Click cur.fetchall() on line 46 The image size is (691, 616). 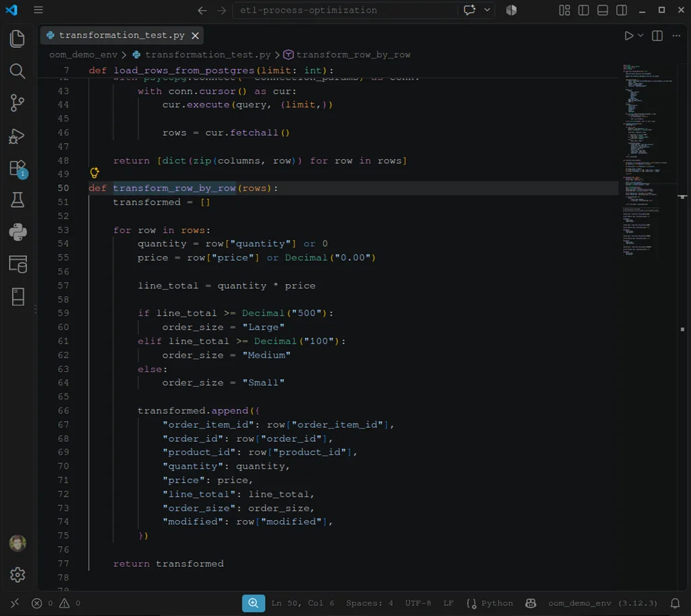(247, 133)
